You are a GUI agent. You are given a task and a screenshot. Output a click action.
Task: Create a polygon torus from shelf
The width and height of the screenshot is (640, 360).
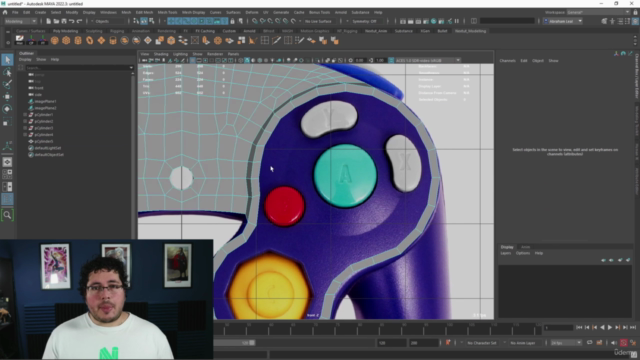pyautogui.click(x=89, y=40)
